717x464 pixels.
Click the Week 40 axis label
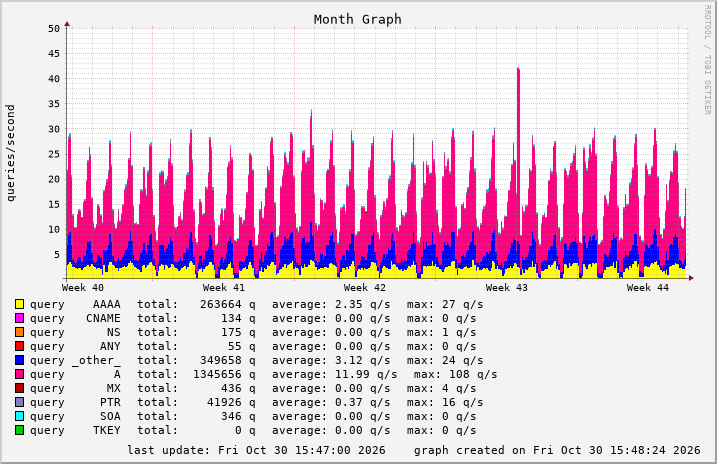[83, 288]
